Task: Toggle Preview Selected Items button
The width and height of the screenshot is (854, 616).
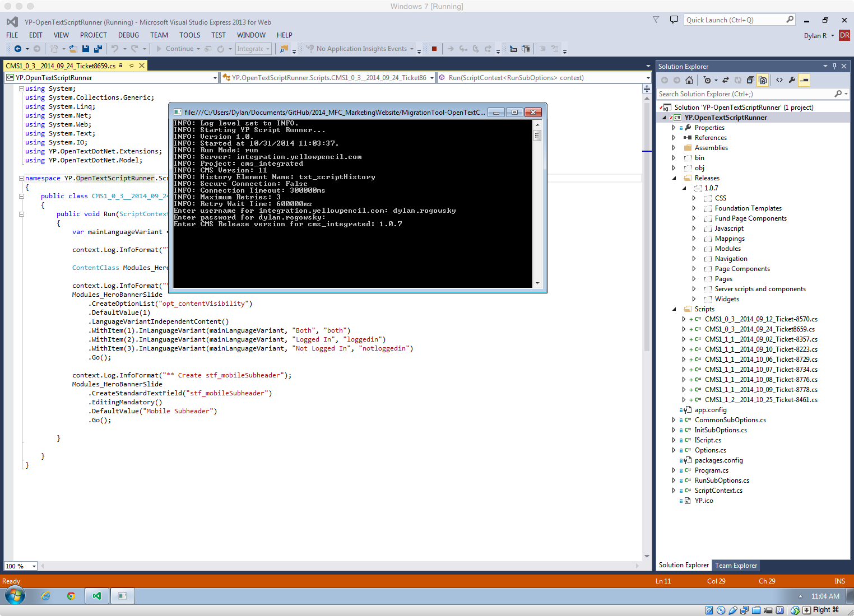Action: pos(804,80)
